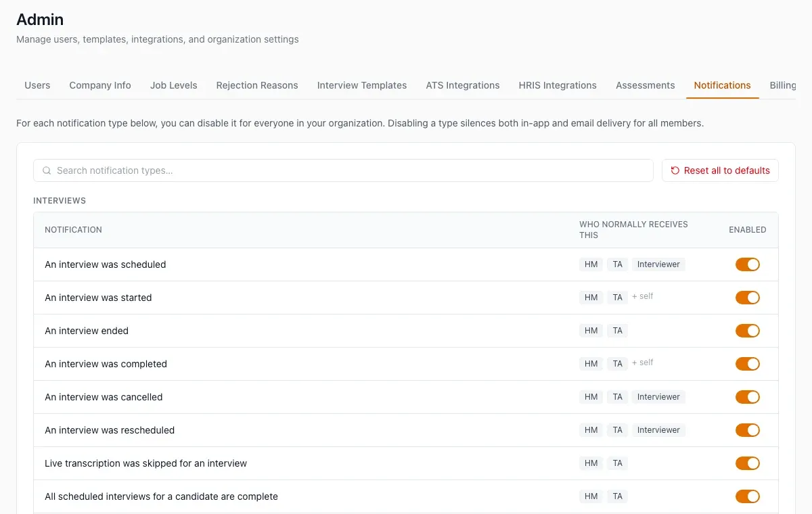
Task: Open ATS Integrations tab
Action: pos(463,85)
